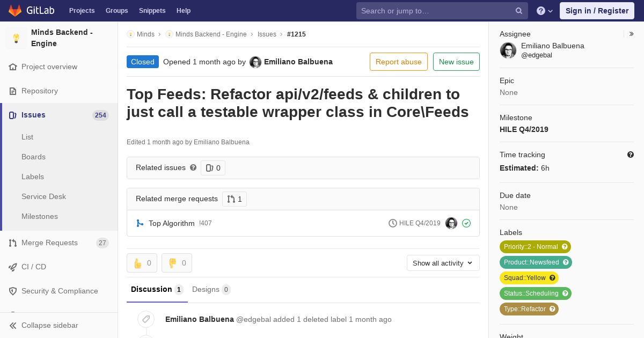Click the assignee avatar in merge request row
Image resolution: width=644 pixels, height=338 pixels.
click(x=451, y=223)
